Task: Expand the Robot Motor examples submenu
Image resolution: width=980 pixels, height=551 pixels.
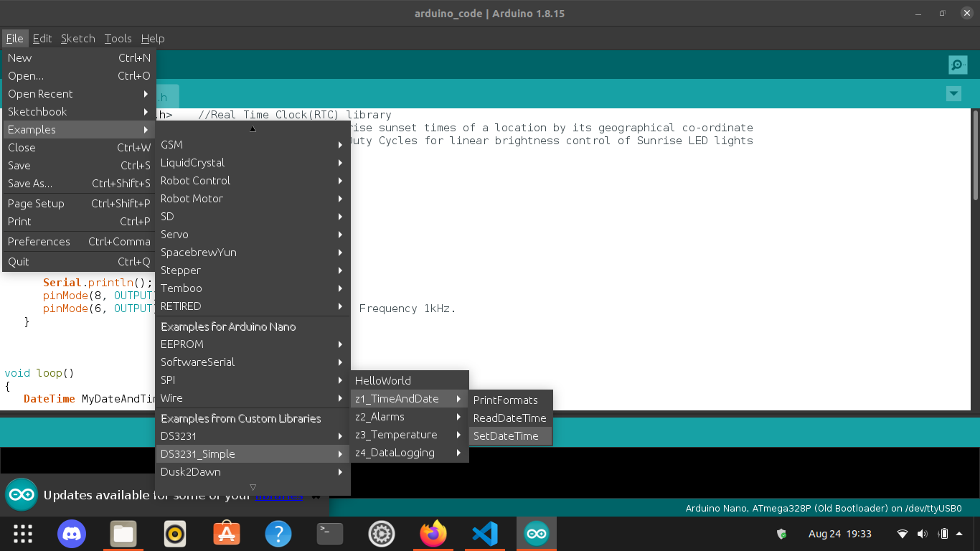Action: click(x=253, y=199)
